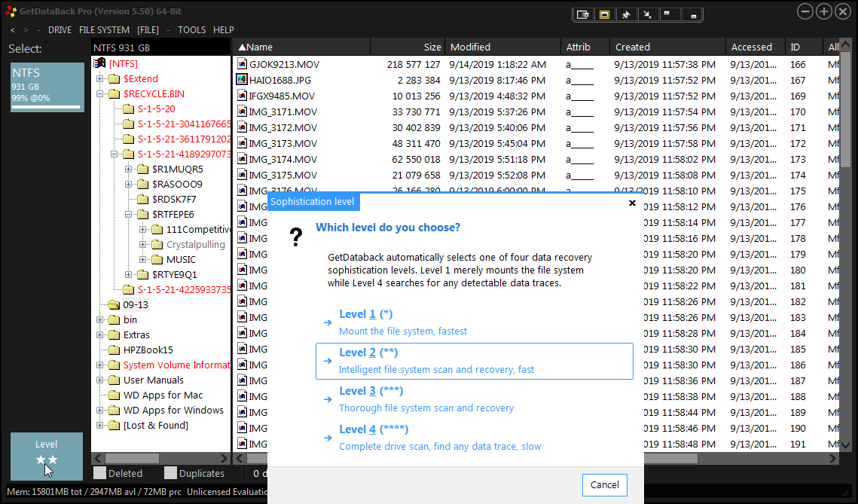
Task: Click size value 218 577 127
Action: pyautogui.click(x=413, y=64)
